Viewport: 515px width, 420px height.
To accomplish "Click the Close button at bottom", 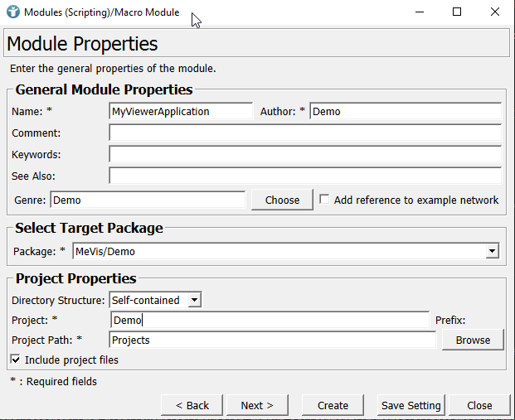I will 479,405.
